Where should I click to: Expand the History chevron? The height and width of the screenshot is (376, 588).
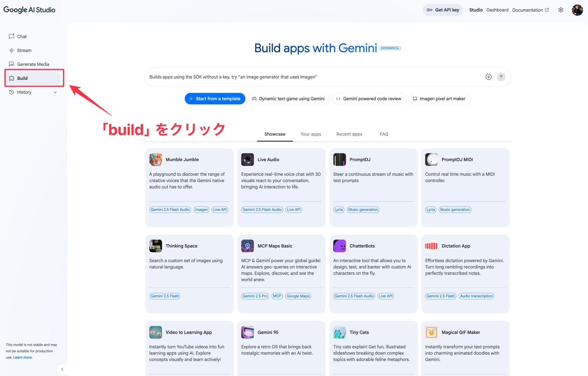(x=55, y=92)
